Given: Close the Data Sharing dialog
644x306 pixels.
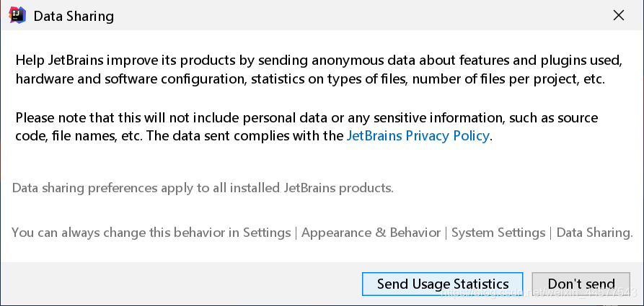Looking at the screenshot, I should click(618, 15).
